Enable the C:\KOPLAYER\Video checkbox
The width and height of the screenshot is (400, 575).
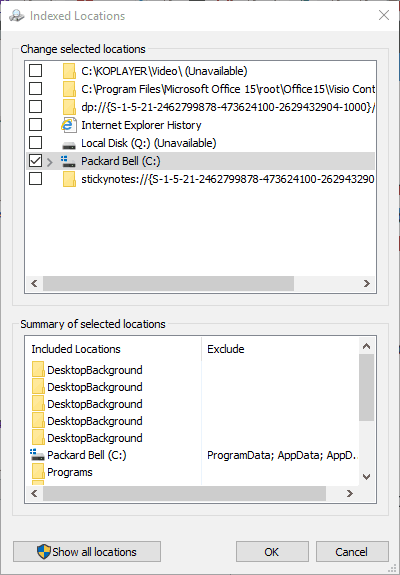coord(36,70)
